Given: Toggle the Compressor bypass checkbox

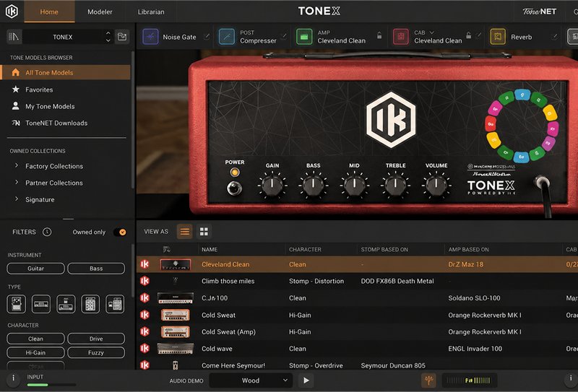Looking at the screenshot, I should pos(283,36).
